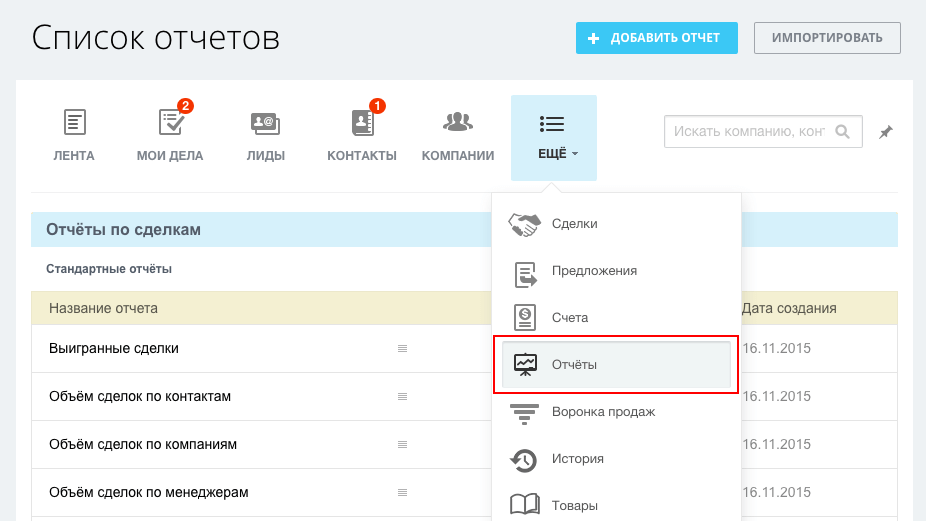Open the Выигранные сделки report

tap(113, 349)
